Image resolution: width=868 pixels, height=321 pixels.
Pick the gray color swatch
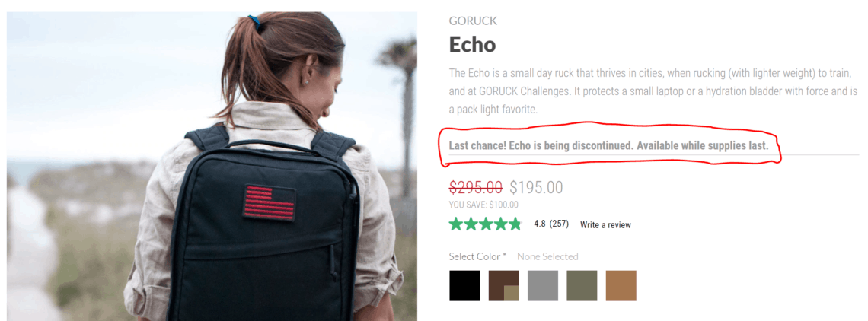(543, 285)
